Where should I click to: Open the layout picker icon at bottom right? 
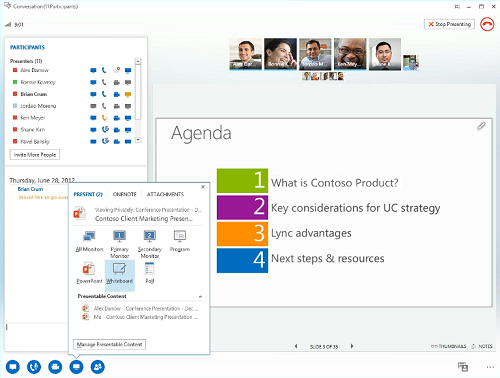pos(463,367)
